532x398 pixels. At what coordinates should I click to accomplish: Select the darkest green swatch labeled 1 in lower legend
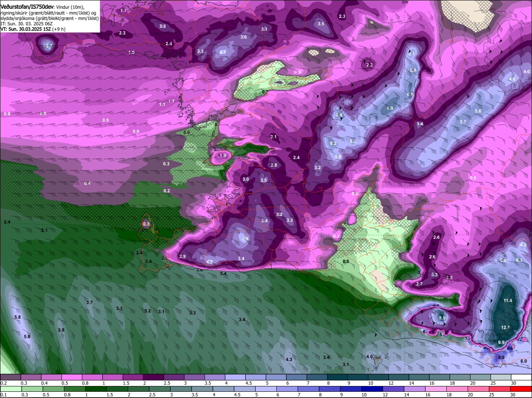coord(96,389)
